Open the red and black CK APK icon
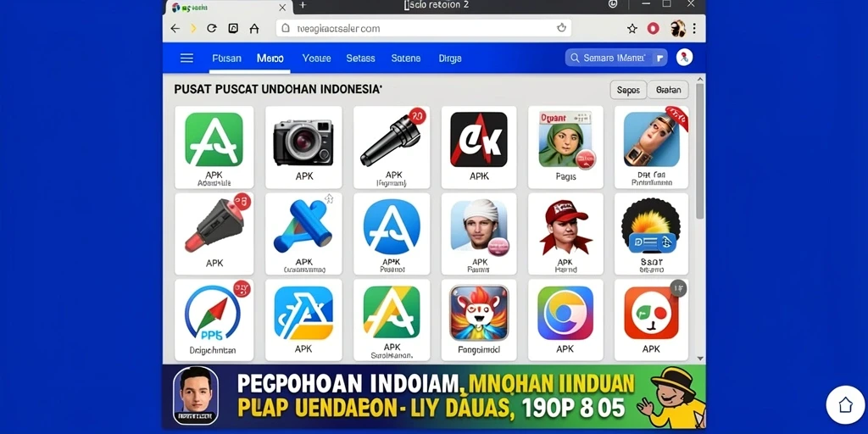 pos(478,140)
